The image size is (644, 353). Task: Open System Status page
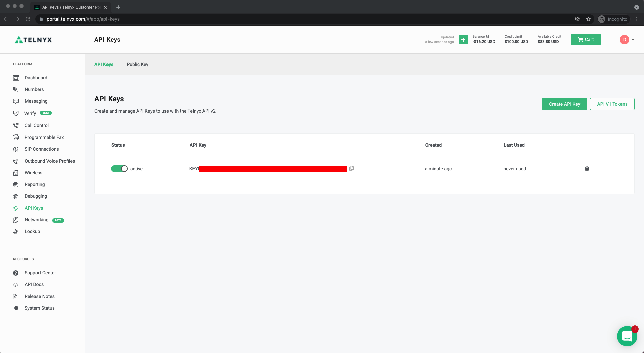click(40, 308)
